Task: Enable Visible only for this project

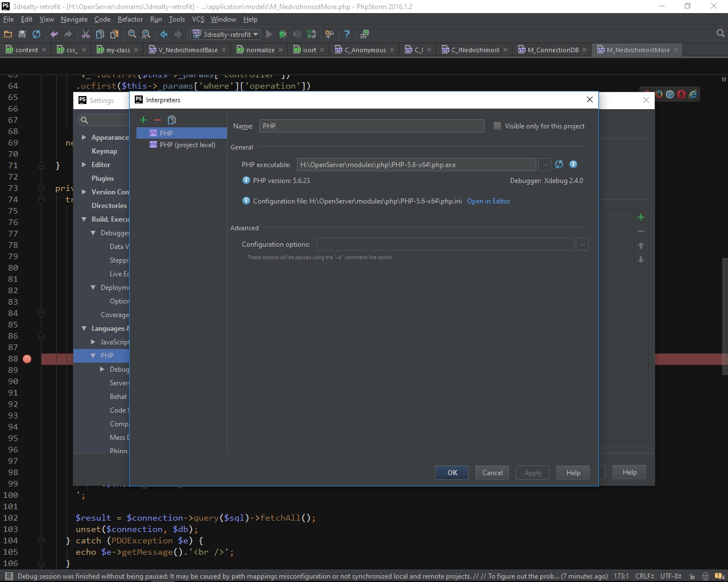Action: point(498,126)
